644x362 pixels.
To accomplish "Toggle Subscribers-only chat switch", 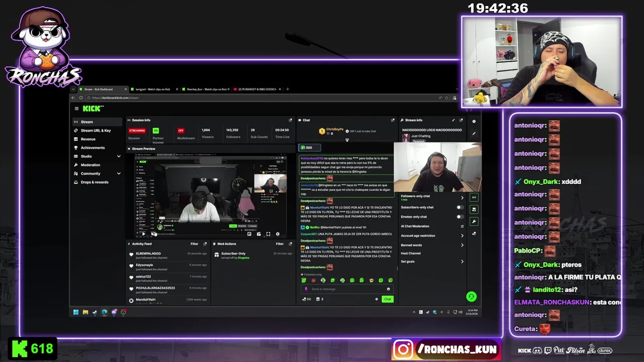I will (x=460, y=207).
